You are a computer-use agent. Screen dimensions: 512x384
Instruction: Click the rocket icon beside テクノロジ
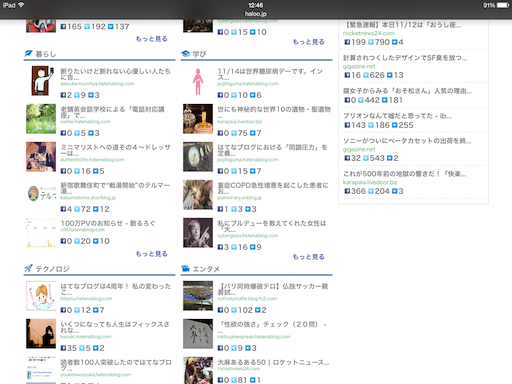(x=28, y=268)
